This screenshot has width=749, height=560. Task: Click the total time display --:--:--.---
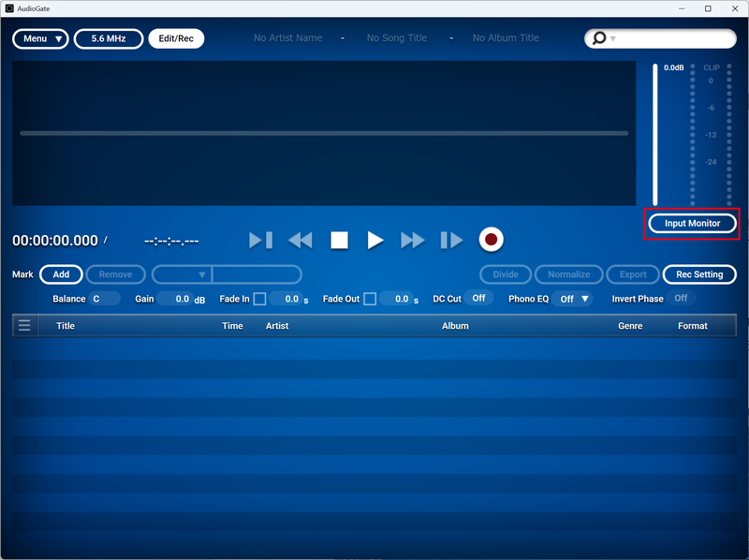(x=171, y=242)
